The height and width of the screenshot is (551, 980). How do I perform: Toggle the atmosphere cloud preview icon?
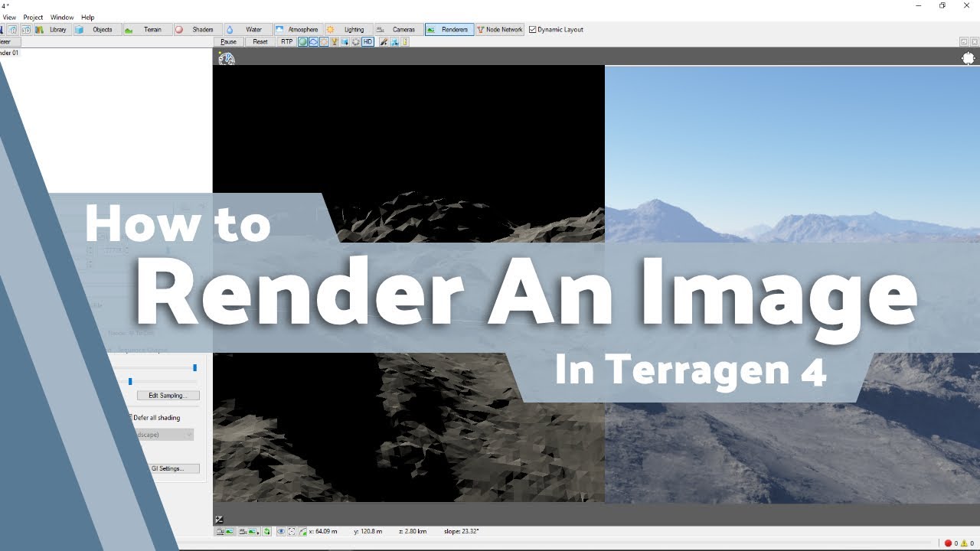click(313, 41)
